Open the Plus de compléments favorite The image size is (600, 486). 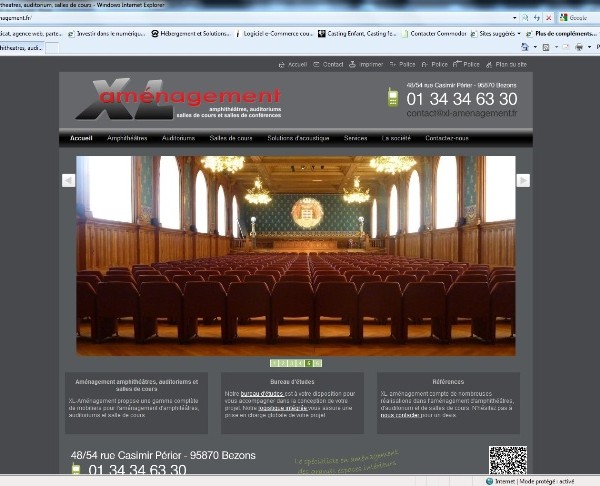[561, 34]
